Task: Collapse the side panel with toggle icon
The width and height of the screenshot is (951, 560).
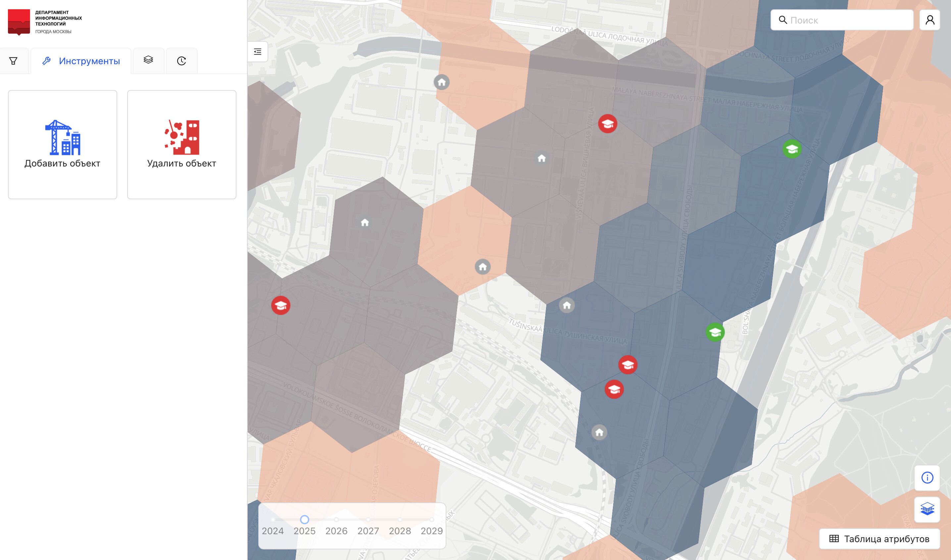Action: [258, 52]
